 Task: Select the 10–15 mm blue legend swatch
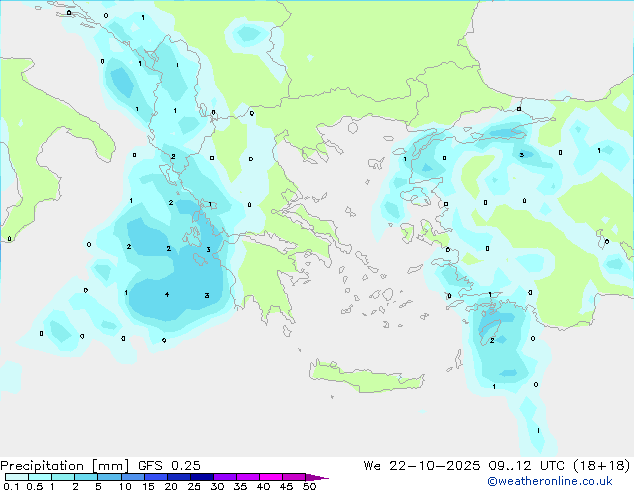(x=132, y=477)
